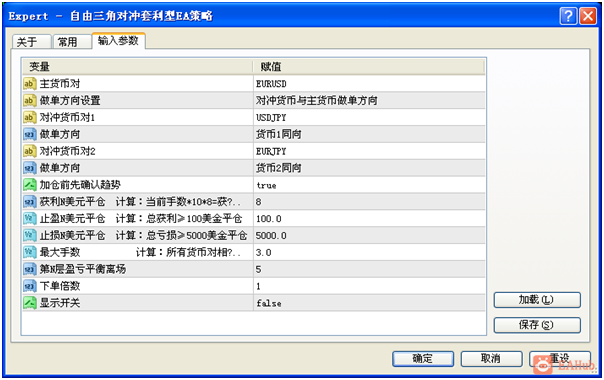Select the 货币1同向 value cell
The image size is (604, 380).
point(369,135)
